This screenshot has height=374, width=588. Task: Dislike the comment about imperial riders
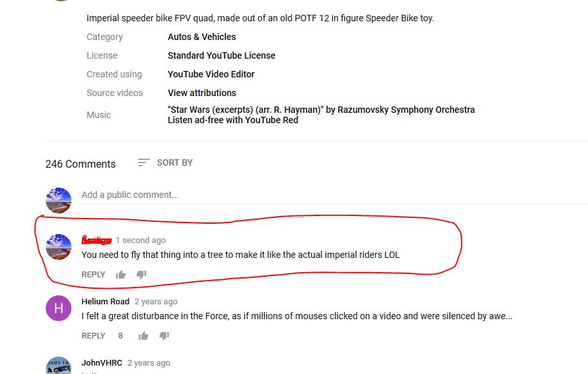click(x=142, y=275)
